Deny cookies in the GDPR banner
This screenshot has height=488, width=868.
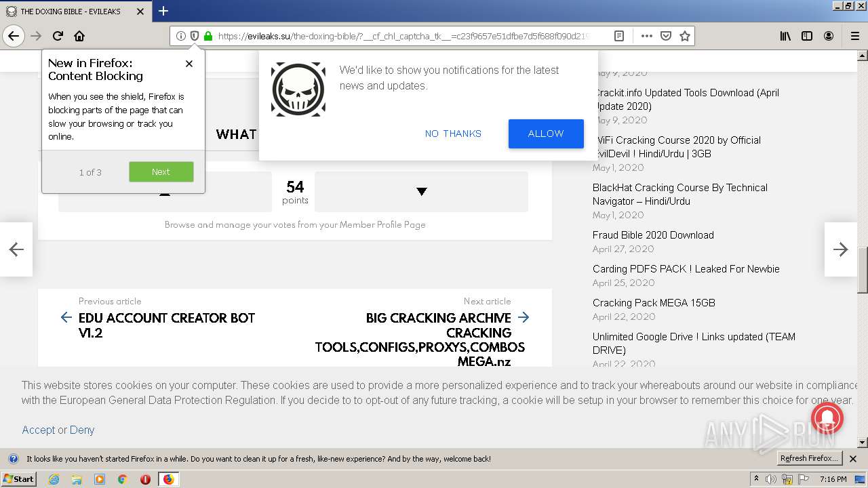tap(82, 430)
